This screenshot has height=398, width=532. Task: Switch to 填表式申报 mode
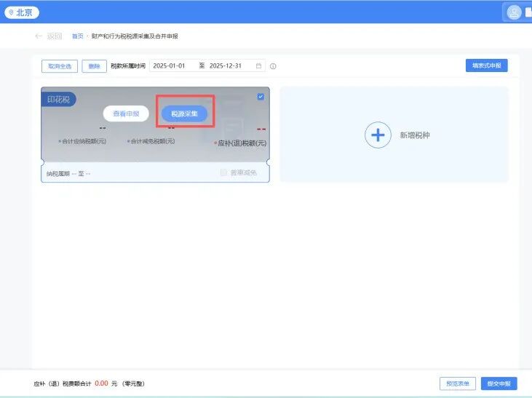(486, 65)
